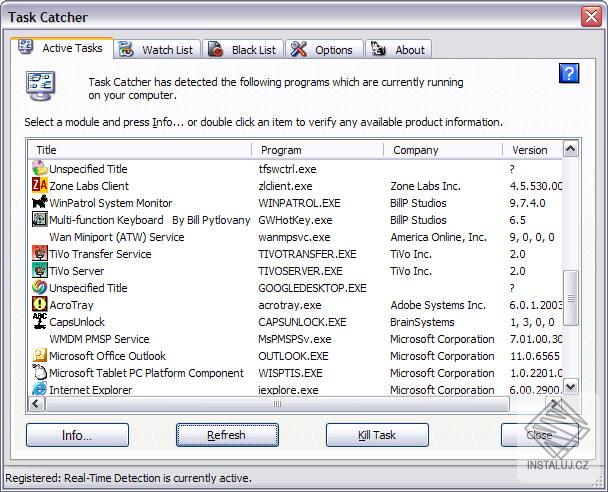The image size is (608, 492).
Task: Click the Kill Task button
Action: pyautogui.click(x=377, y=435)
